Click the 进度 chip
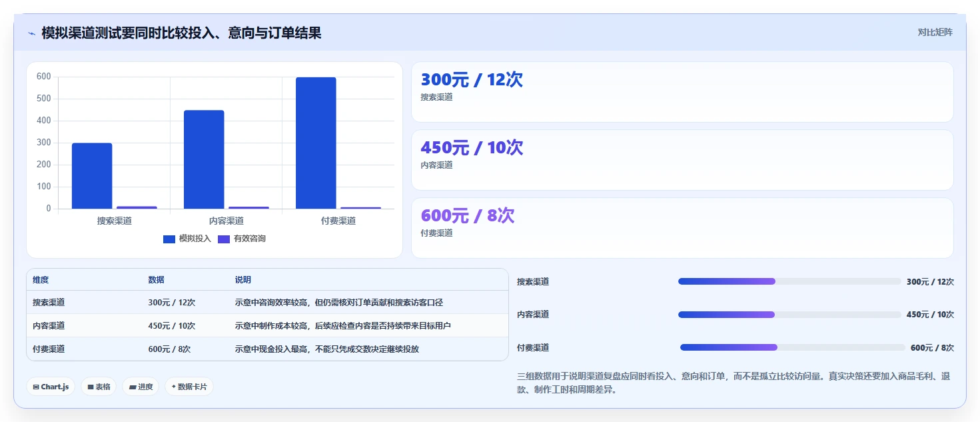This screenshot has width=980, height=422. (x=141, y=387)
